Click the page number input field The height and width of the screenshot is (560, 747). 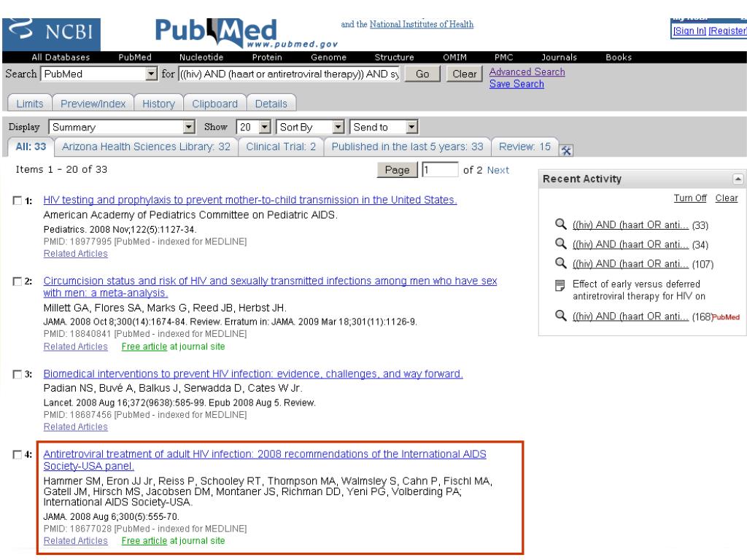(440, 170)
